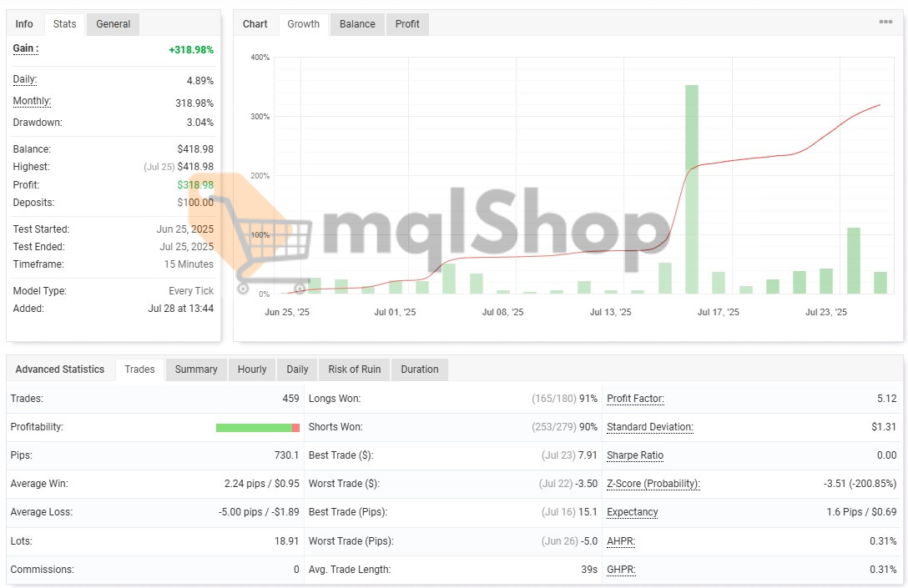The image size is (908, 588).
Task: Show the Balance chart tab
Action: pyautogui.click(x=357, y=24)
